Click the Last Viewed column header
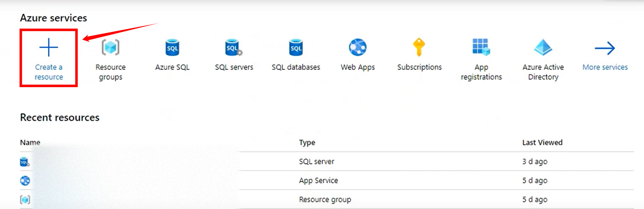The height and width of the screenshot is (209, 644). [x=542, y=142]
